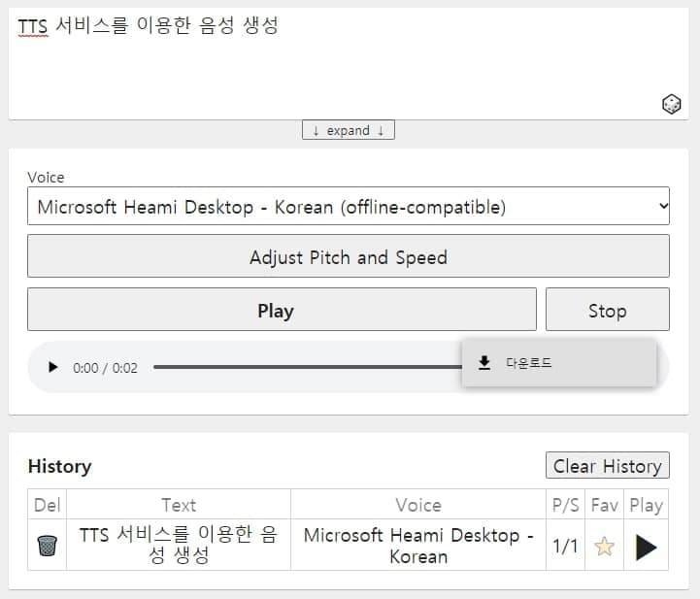The height and width of the screenshot is (599, 700).
Task: Play the history entry with black triangle
Action: (646, 548)
